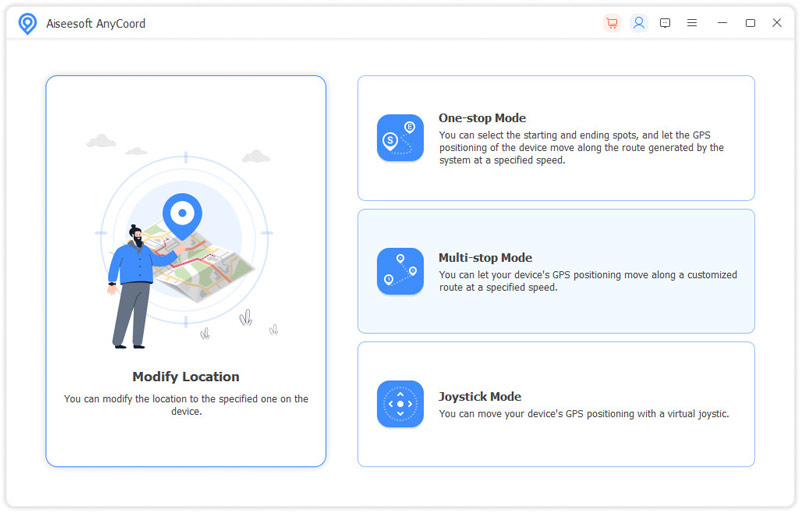This screenshot has width=800, height=512.
Task: Minimize the AnyCoord window
Action: tap(723, 23)
